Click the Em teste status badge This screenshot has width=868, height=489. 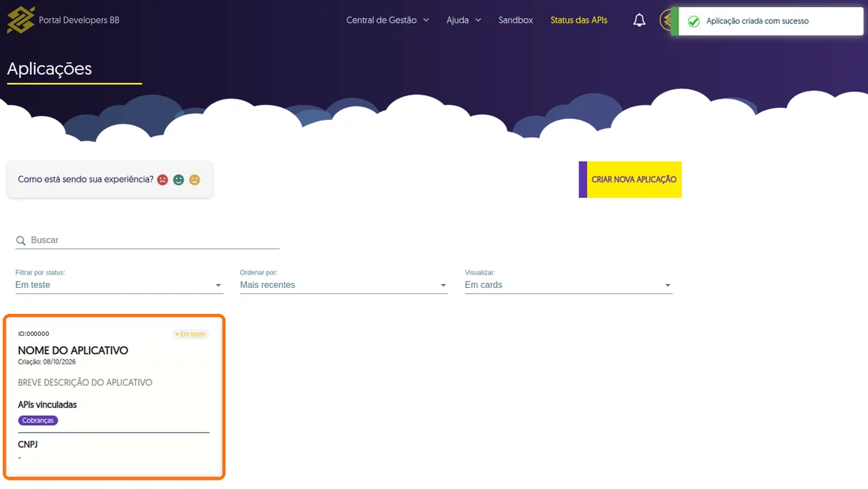pos(190,334)
